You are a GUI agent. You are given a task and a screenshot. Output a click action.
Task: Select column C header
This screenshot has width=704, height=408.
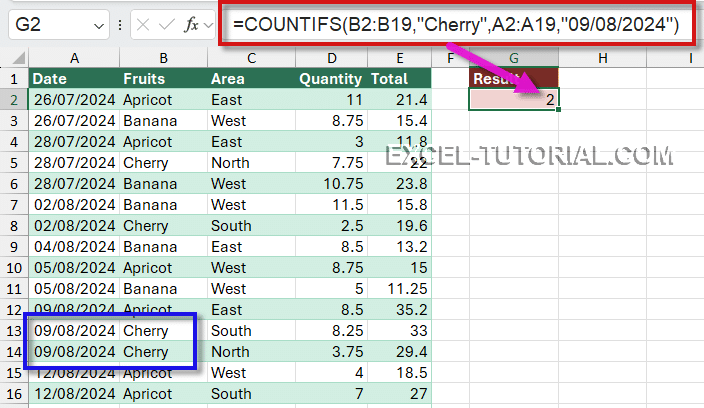[x=251, y=58]
